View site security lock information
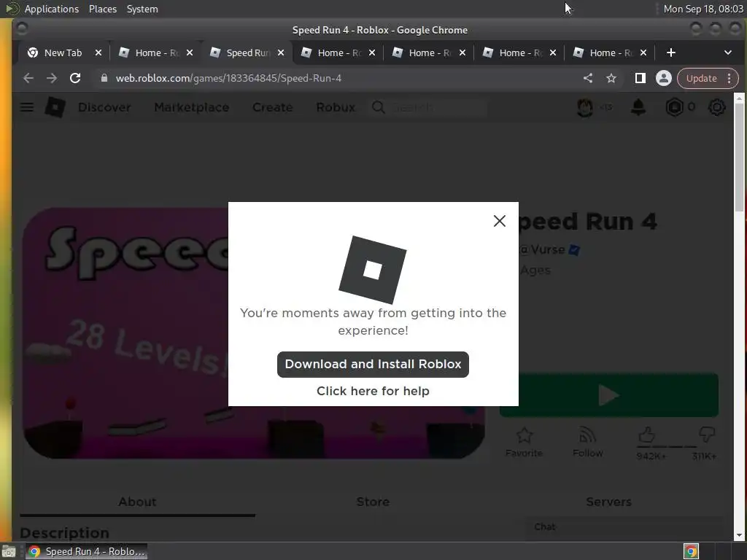 click(104, 78)
